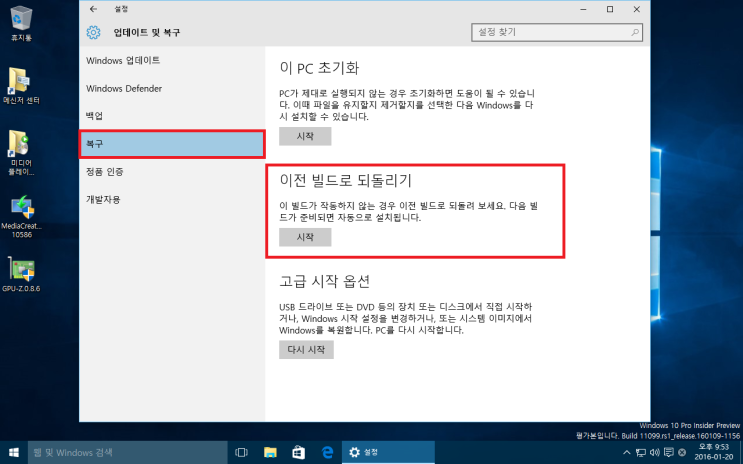
Task: Click 다시 시작 under 고급 시작 옵션
Action: [x=306, y=350]
